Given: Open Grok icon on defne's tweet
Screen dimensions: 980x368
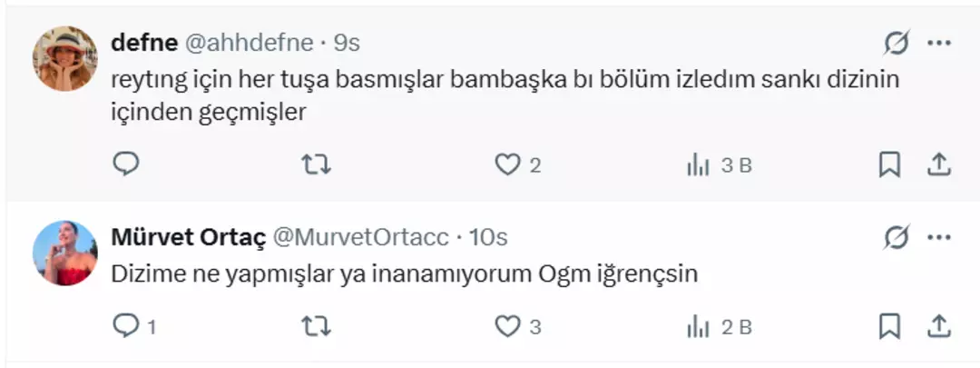Looking at the screenshot, I should [x=897, y=43].
